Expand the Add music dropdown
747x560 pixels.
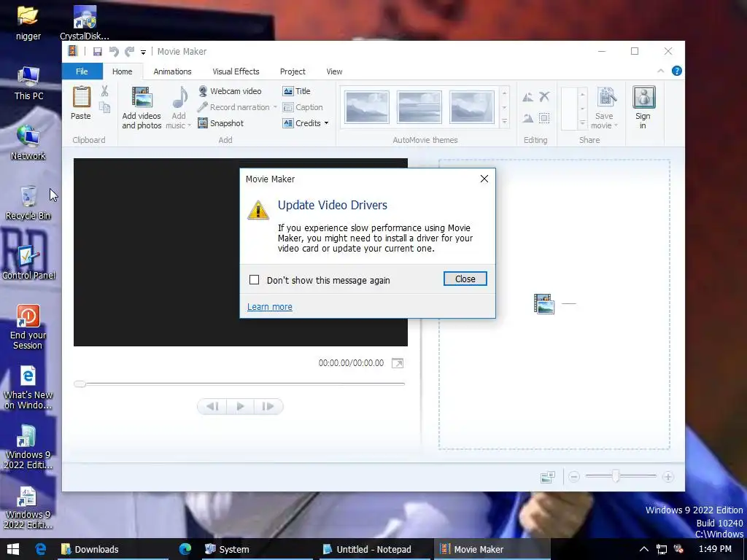tap(189, 125)
